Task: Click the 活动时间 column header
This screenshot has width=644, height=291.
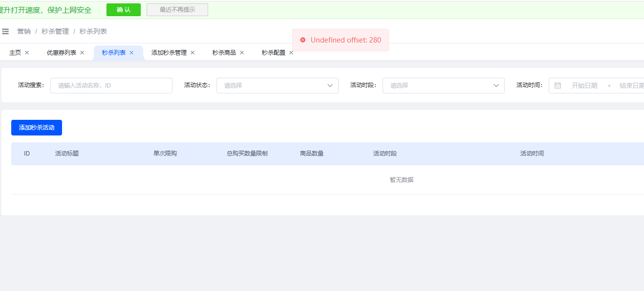Action: click(x=532, y=154)
